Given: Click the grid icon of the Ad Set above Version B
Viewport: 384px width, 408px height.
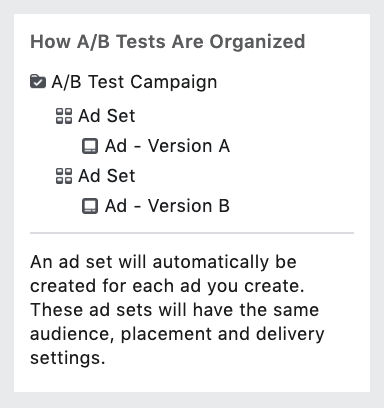Looking at the screenshot, I should 64,176.
